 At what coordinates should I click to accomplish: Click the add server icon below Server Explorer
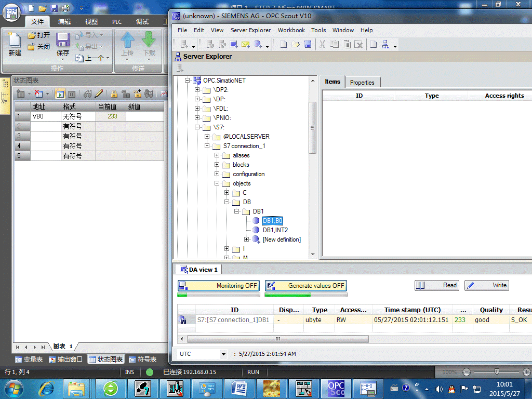180,68
